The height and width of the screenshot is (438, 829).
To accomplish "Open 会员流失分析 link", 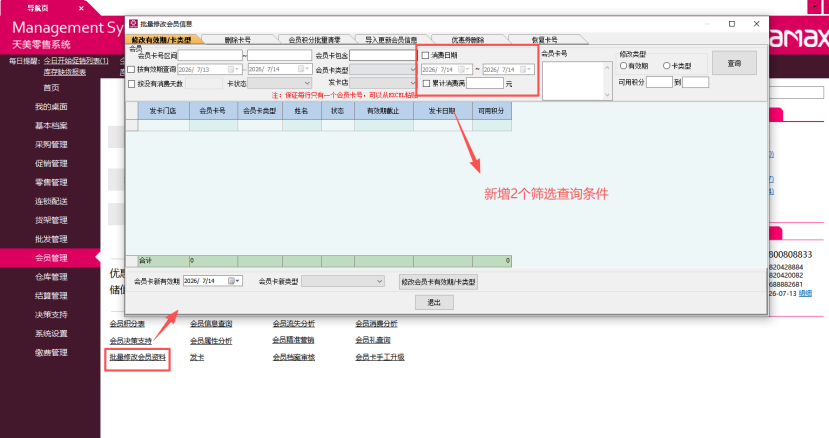I will (x=293, y=323).
